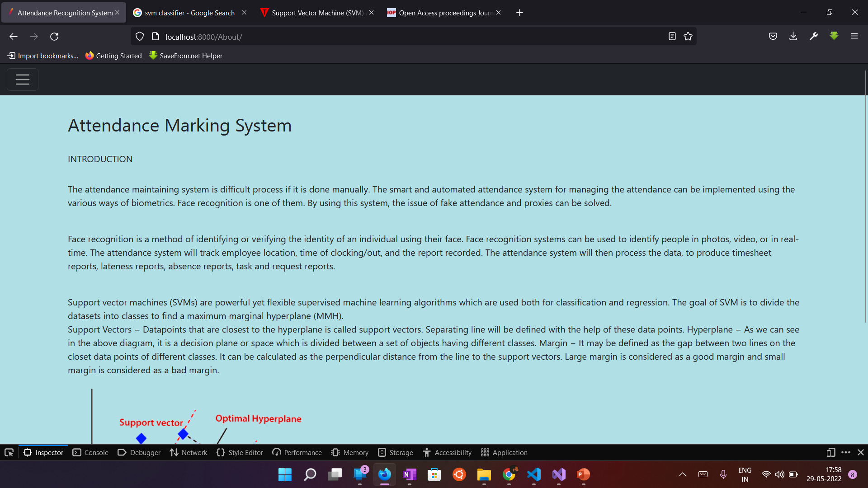Launch Google Chrome from the taskbar
Screen dimensions: 868x488
coord(509,474)
